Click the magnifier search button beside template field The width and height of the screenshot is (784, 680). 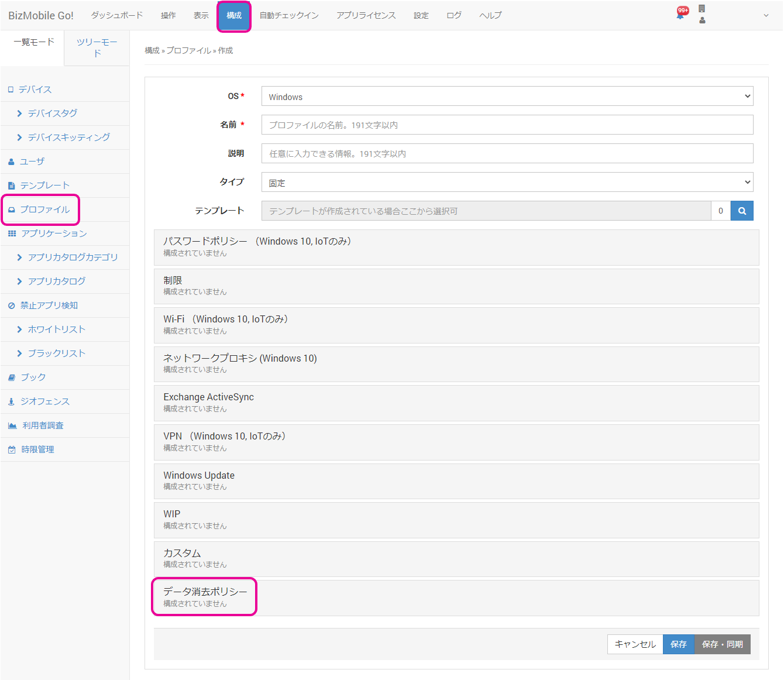click(x=742, y=211)
